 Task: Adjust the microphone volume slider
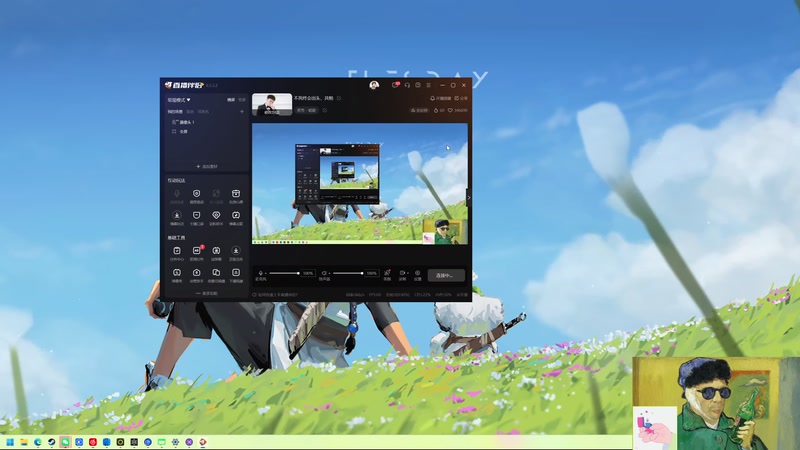click(284, 273)
